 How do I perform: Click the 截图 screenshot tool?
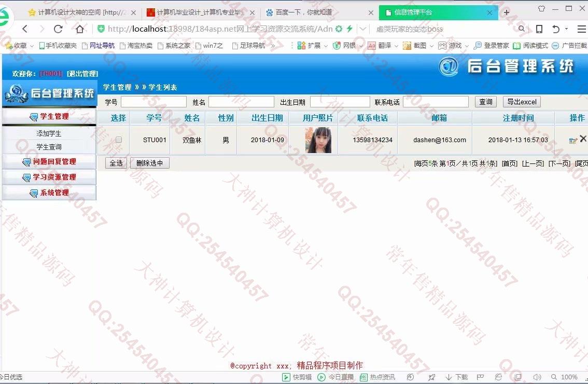(415, 46)
